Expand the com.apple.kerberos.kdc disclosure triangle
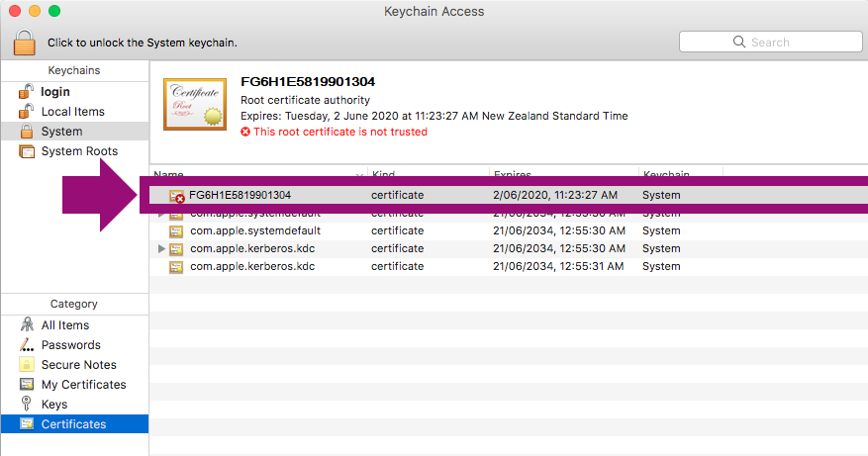The image size is (868, 456). [x=161, y=248]
